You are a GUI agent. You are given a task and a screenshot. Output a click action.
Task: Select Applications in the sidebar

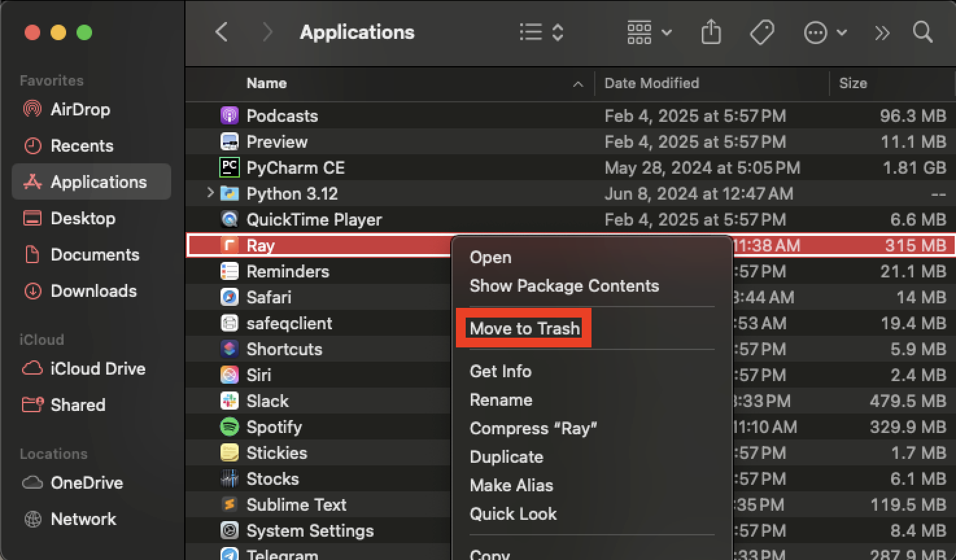[91, 181]
